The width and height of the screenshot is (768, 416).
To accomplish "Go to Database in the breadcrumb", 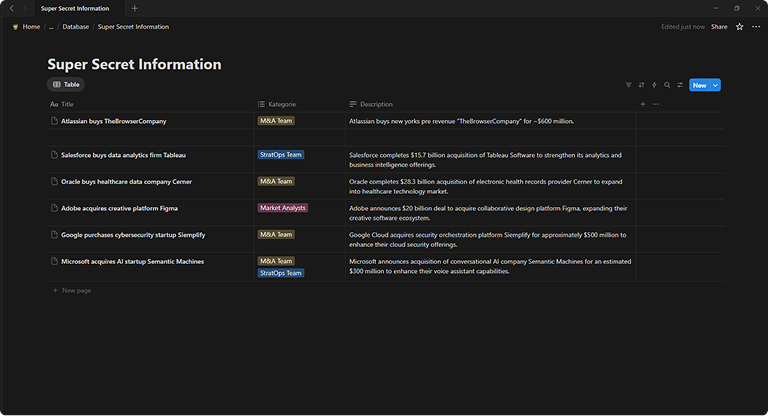I will 75,26.
